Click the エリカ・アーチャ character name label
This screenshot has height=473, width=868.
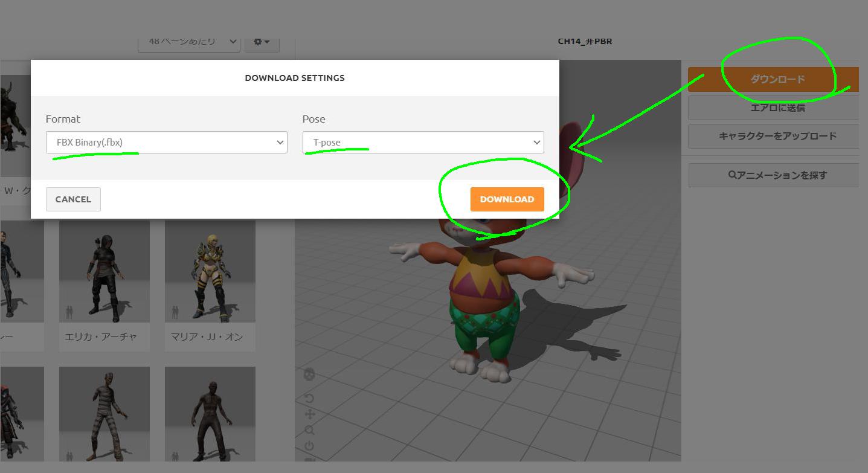101,337
